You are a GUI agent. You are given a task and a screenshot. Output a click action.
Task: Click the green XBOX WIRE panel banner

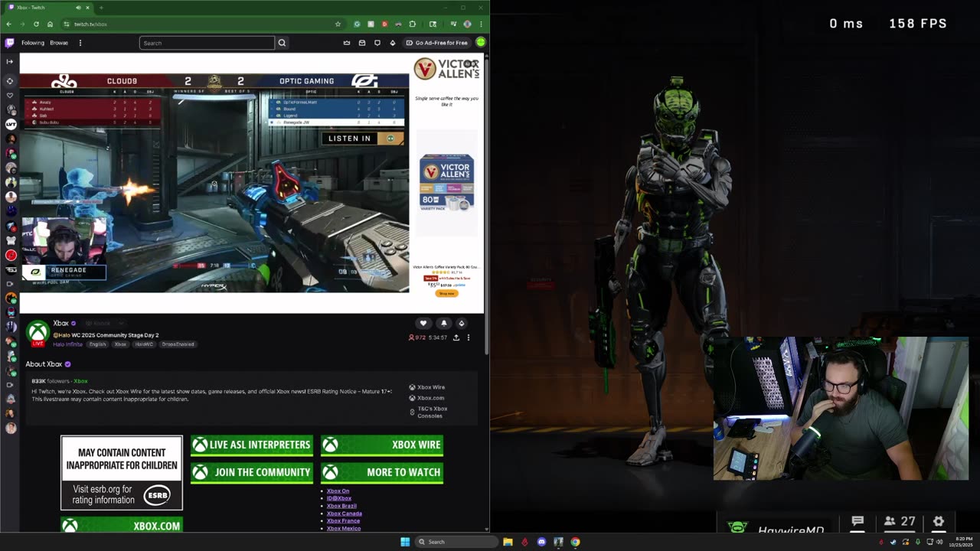tap(382, 445)
